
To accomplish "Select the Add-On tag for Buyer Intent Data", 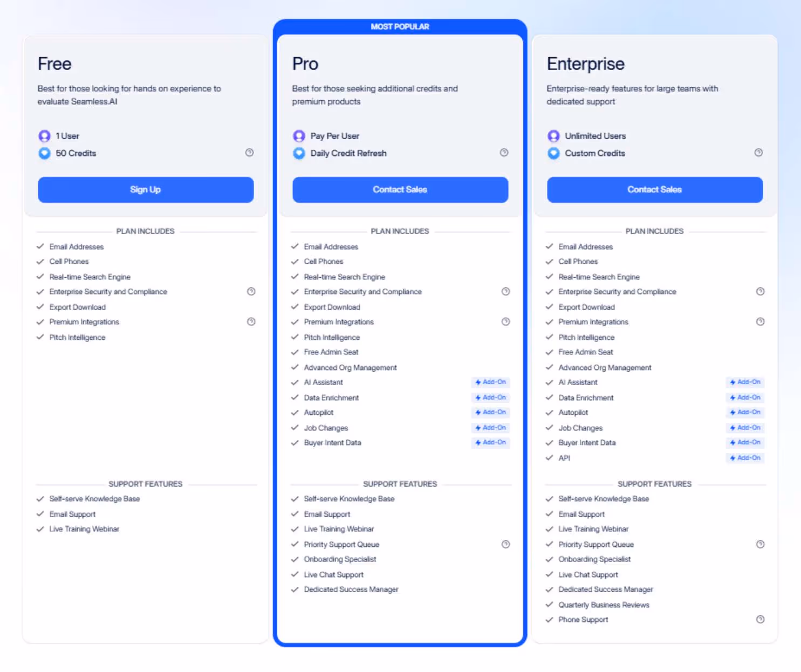I will 490,442.
